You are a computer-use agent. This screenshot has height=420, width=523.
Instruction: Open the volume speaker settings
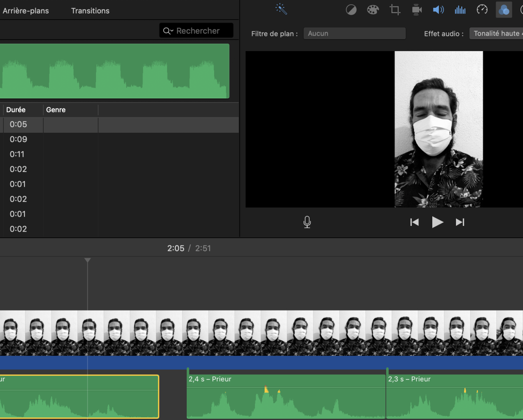[x=438, y=10]
